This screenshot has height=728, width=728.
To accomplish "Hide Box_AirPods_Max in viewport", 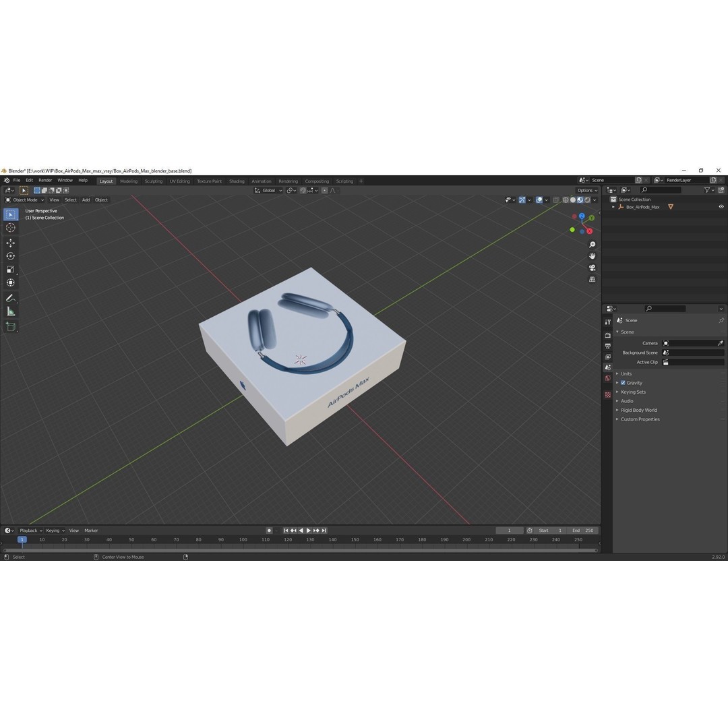I will coord(721,207).
